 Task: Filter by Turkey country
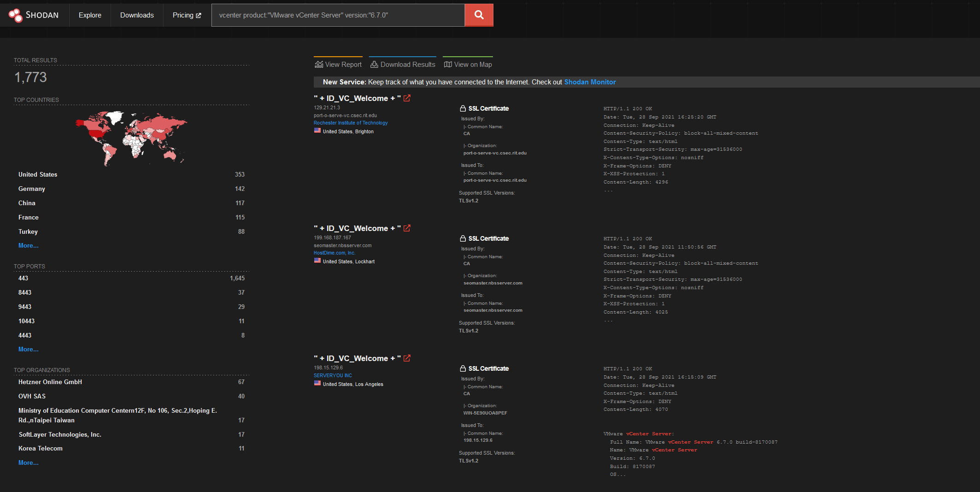(x=131, y=231)
